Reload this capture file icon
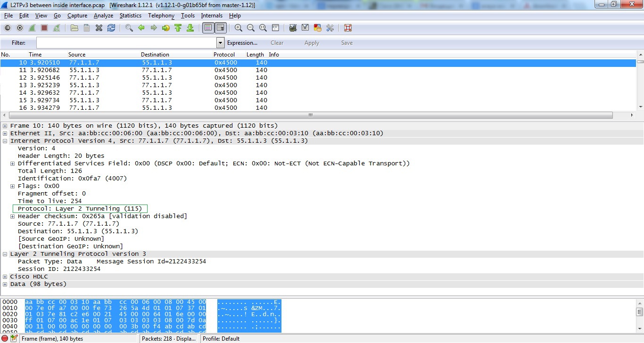Screen dimensions: 644x343 [111, 28]
